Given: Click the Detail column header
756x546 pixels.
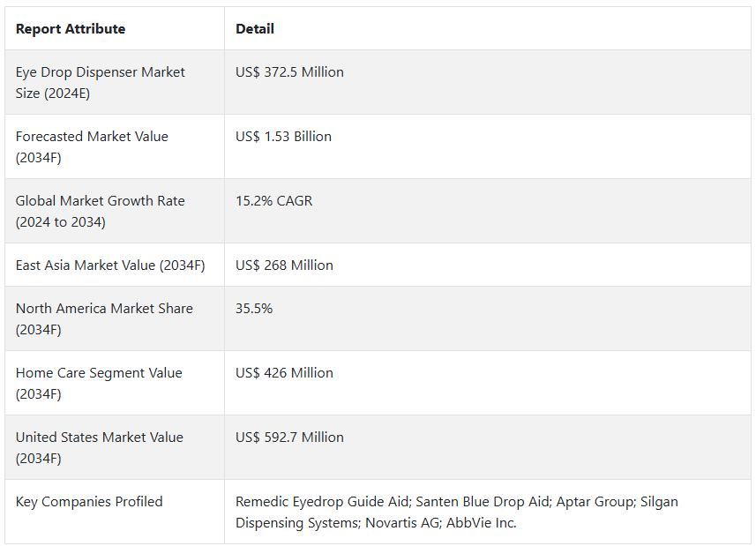Looking at the screenshot, I should [255, 29].
